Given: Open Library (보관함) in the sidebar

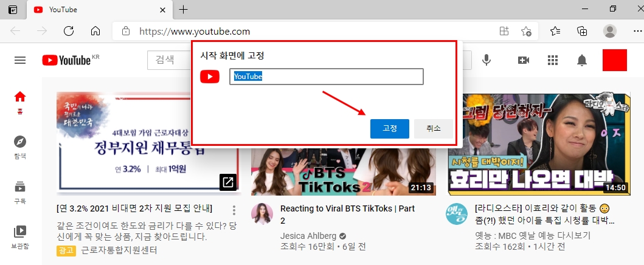Looking at the screenshot, I should (19, 238).
